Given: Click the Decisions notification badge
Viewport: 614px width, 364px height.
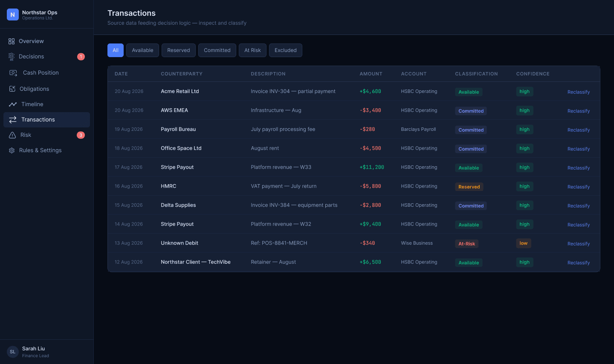Looking at the screenshot, I should pyautogui.click(x=81, y=57).
